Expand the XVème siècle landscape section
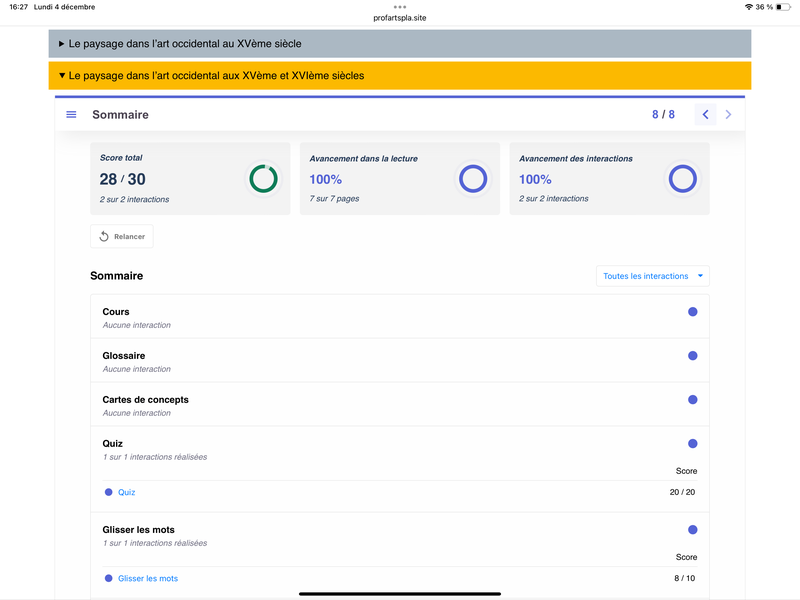 point(185,44)
